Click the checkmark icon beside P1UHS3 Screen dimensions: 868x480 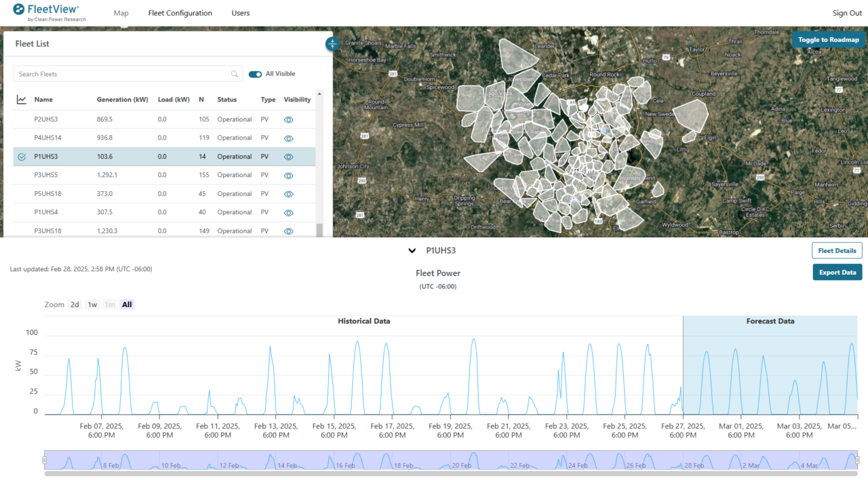coord(21,157)
